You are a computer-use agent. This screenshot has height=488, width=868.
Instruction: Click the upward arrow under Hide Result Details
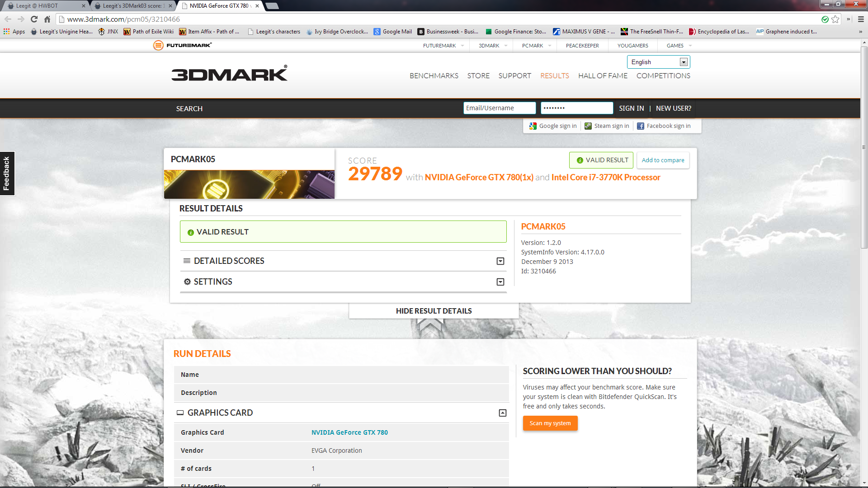pyautogui.click(x=430, y=327)
